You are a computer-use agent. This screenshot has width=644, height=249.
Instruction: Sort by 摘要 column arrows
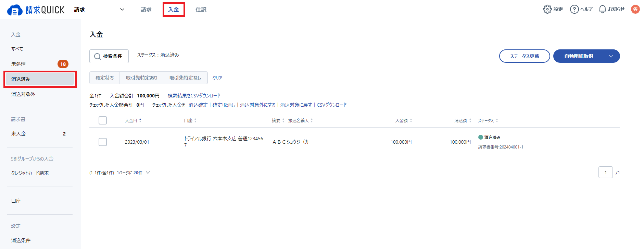tap(283, 120)
